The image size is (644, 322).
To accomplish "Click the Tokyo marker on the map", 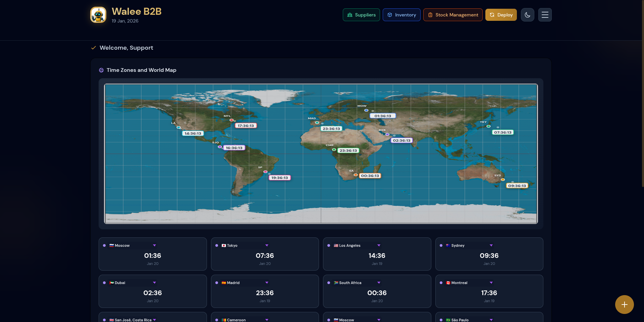I will click(x=488, y=126).
